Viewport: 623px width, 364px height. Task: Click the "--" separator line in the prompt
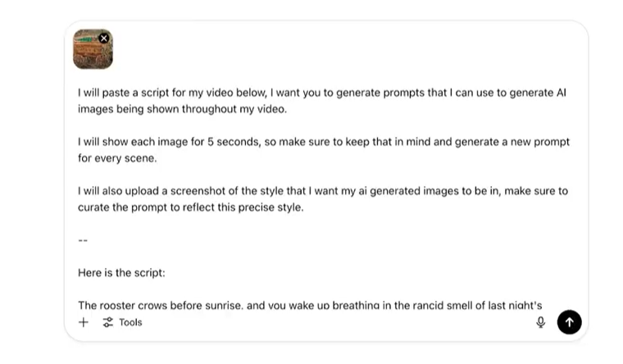[x=83, y=239]
